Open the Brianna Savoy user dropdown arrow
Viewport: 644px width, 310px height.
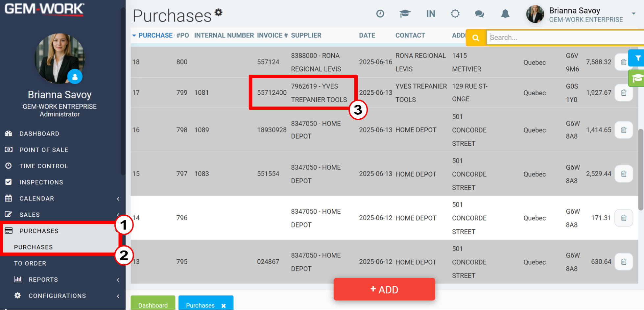633,14
